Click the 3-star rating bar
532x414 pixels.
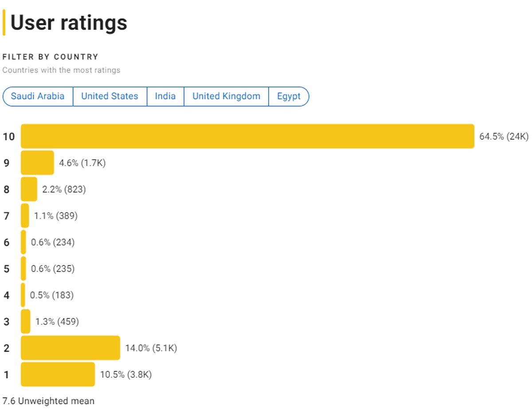click(25, 321)
